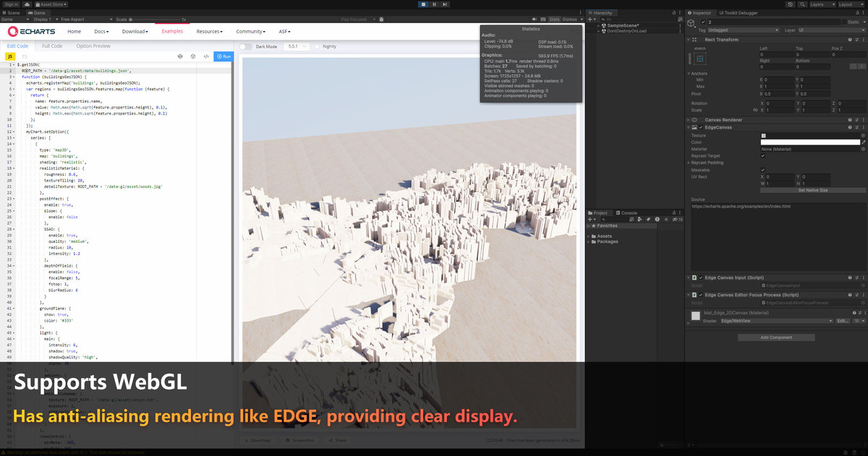Click the Run button in ECharts editor

[224, 56]
